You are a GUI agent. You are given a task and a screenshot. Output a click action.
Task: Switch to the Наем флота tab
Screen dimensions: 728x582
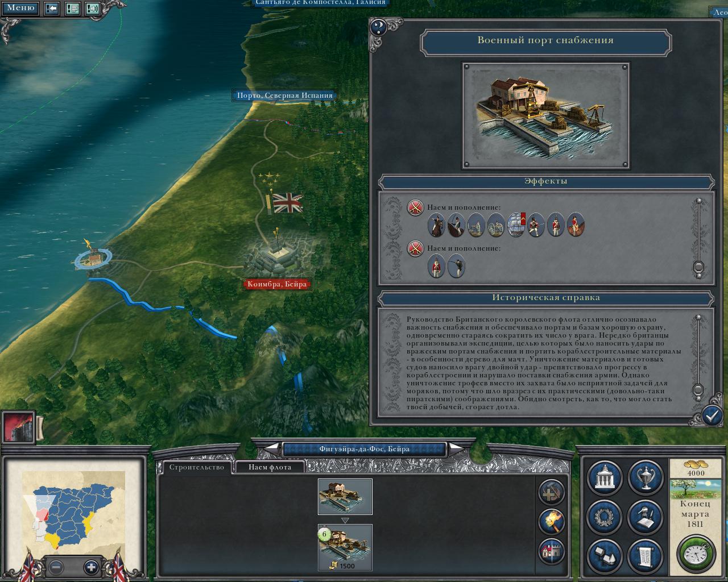(x=270, y=467)
